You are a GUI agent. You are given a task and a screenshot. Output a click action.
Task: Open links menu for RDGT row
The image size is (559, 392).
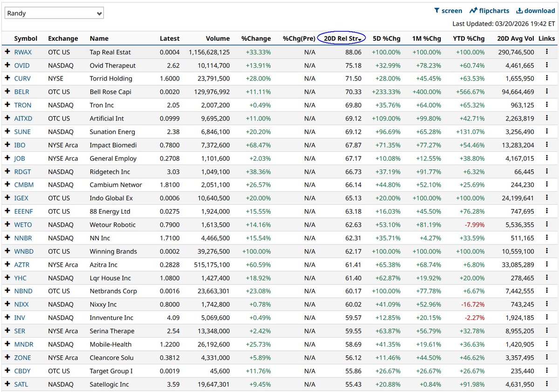546,171
